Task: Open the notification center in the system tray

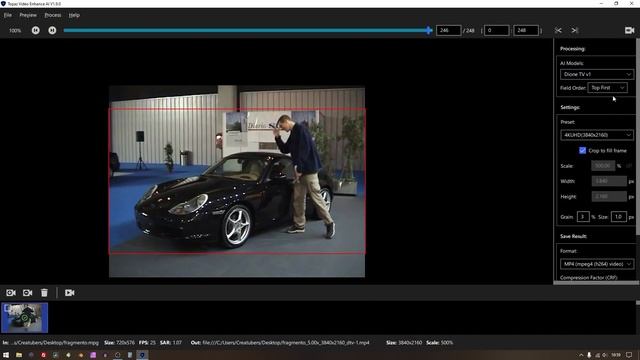Action: [629, 355]
